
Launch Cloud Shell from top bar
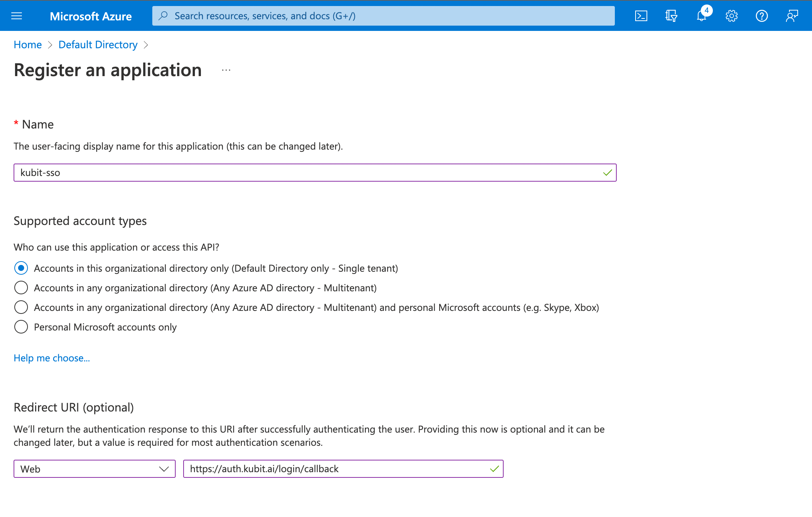point(641,16)
